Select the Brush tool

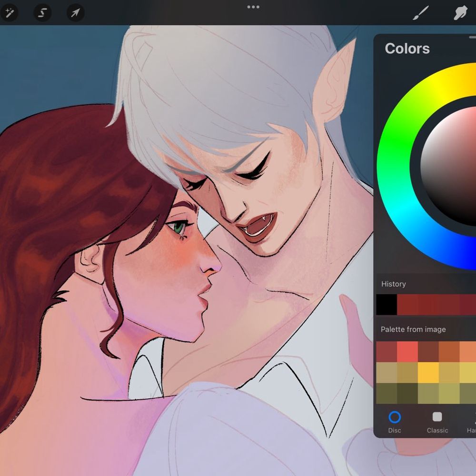(421, 13)
